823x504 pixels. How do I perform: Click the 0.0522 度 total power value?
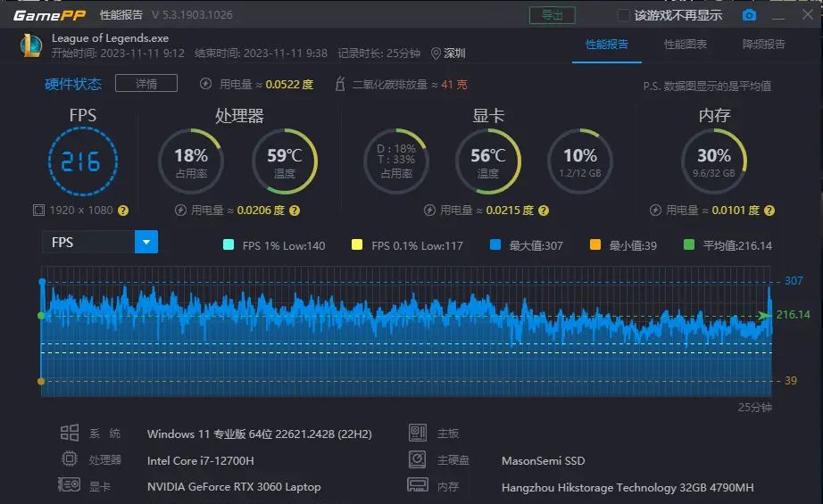coord(289,85)
